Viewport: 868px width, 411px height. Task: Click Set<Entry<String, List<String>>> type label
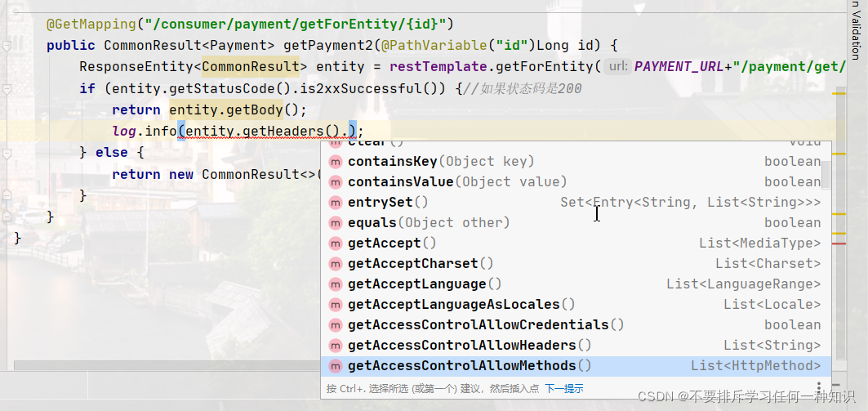coord(690,203)
